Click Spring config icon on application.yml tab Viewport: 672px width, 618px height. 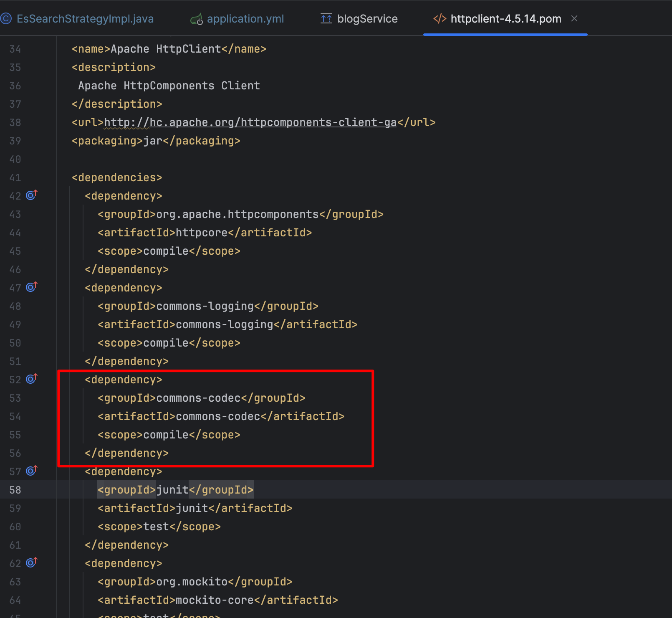(197, 19)
